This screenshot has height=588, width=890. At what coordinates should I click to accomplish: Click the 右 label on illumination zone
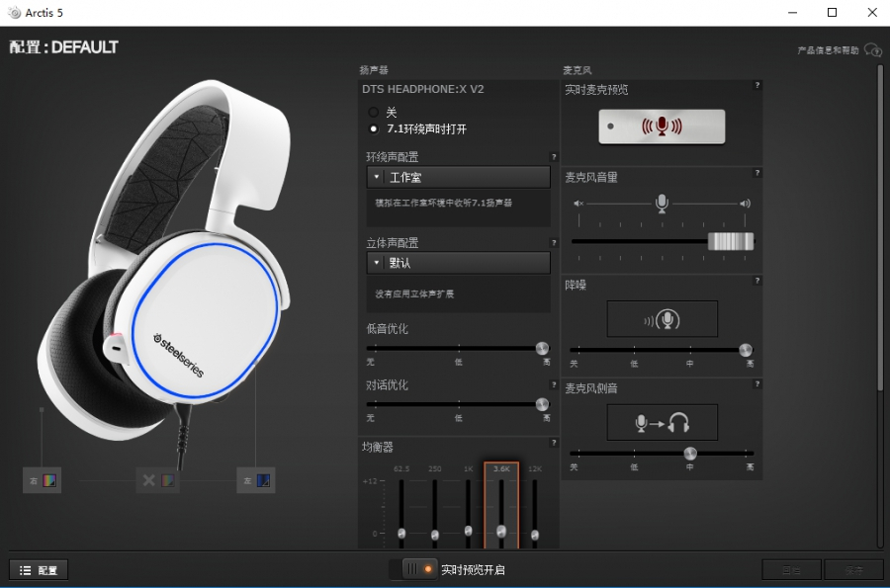[x=34, y=481]
